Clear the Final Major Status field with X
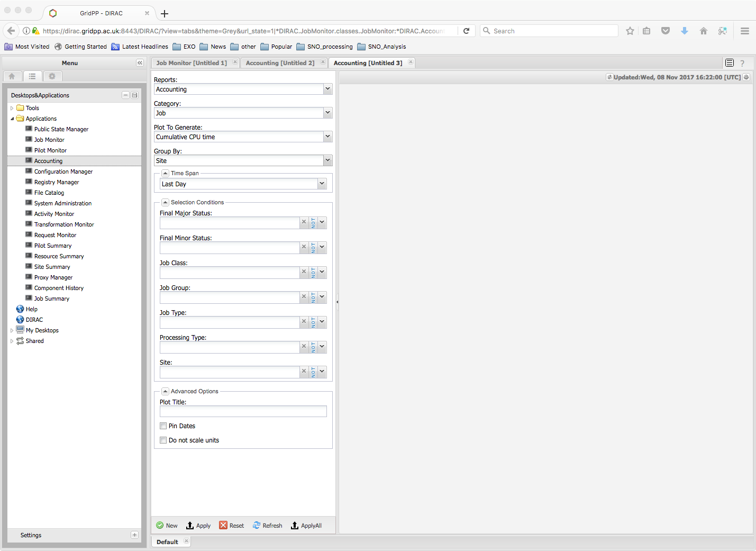Image resolution: width=756 pixels, height=551 pixels. pyautogui.click(x=304, y=222)
